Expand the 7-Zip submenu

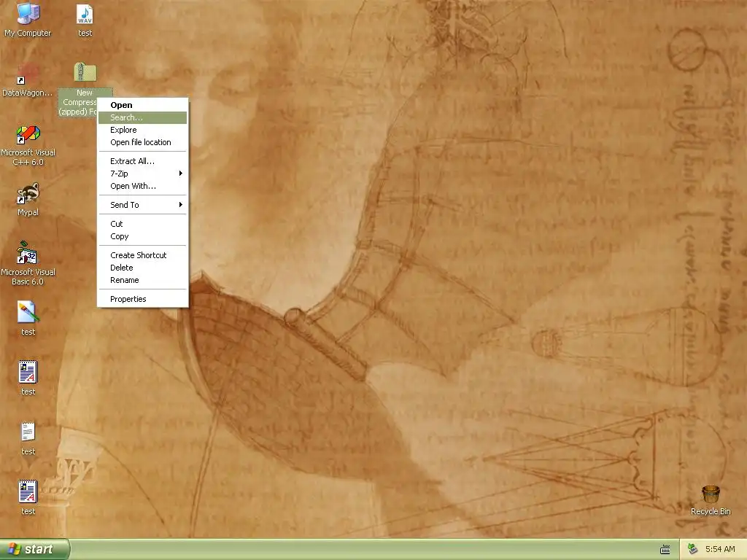pos(142,174)
